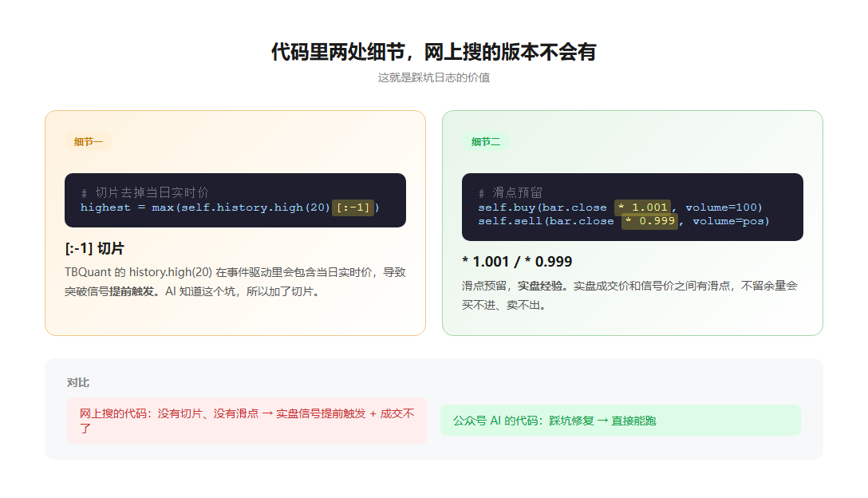This screenshot has width=868, height=498.
Task: Click the highlighted * 0.999 multiplier
Action: click(650, 221)
